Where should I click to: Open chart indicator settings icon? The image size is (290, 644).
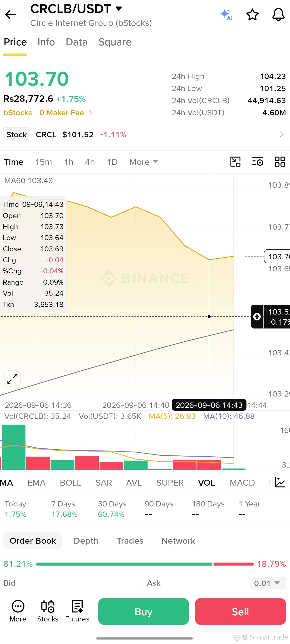pyautogui.click(x=258, y=162)
